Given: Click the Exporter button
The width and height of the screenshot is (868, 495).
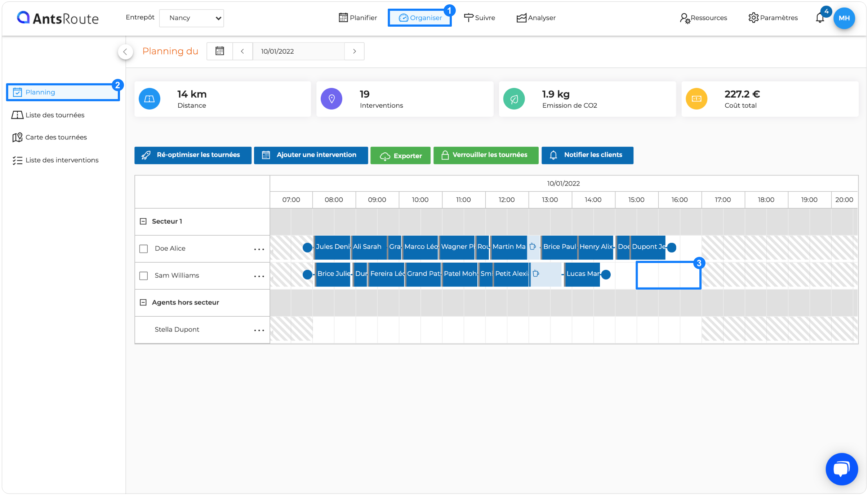Looking at the screenshot, I should (x=400, y=155).
